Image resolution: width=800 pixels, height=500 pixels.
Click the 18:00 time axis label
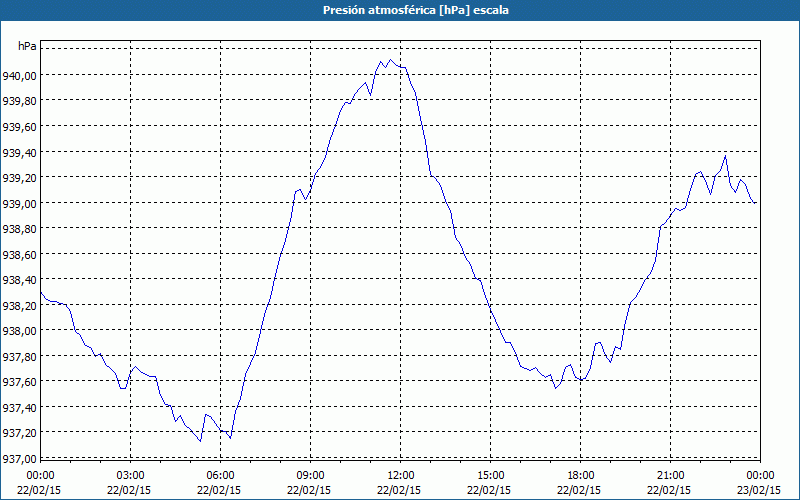[581, 476]
